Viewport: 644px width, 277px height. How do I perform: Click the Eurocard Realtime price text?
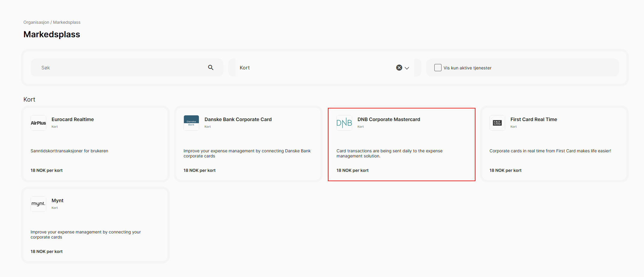[x=46, y=170]
